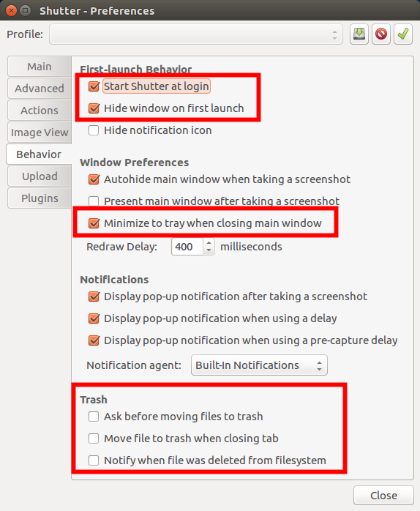
Task: Go to the Upload tab
Action: point(40,176)
